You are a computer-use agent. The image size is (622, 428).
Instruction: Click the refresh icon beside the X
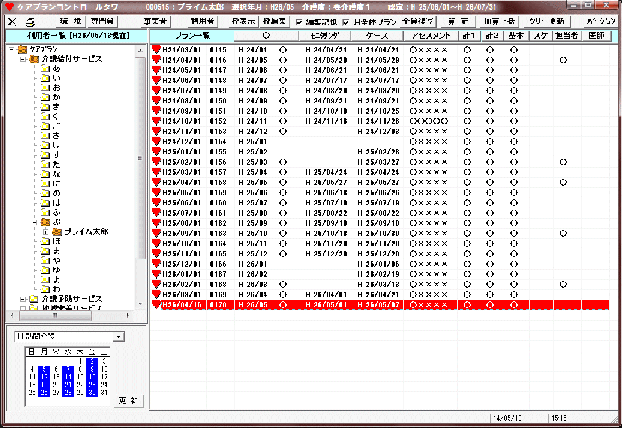tap(29, 21)
